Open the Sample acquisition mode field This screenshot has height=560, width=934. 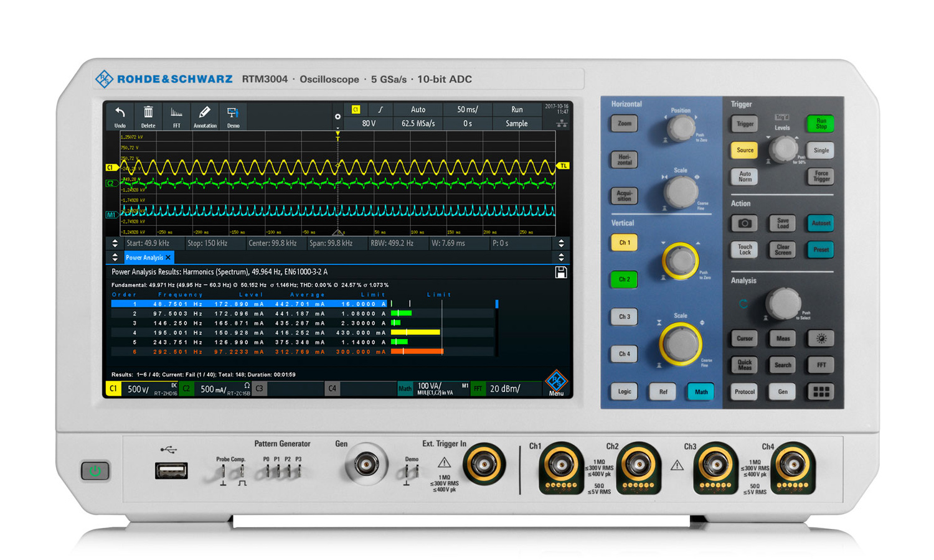(517, 124)
